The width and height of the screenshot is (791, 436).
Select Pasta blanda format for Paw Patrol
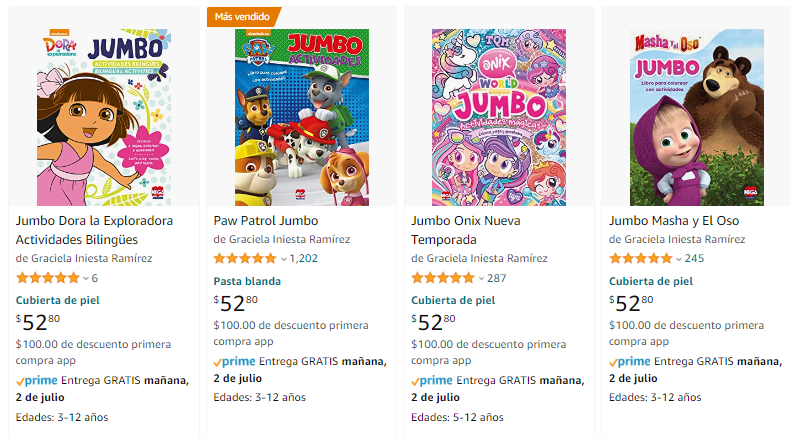(247, 281)
